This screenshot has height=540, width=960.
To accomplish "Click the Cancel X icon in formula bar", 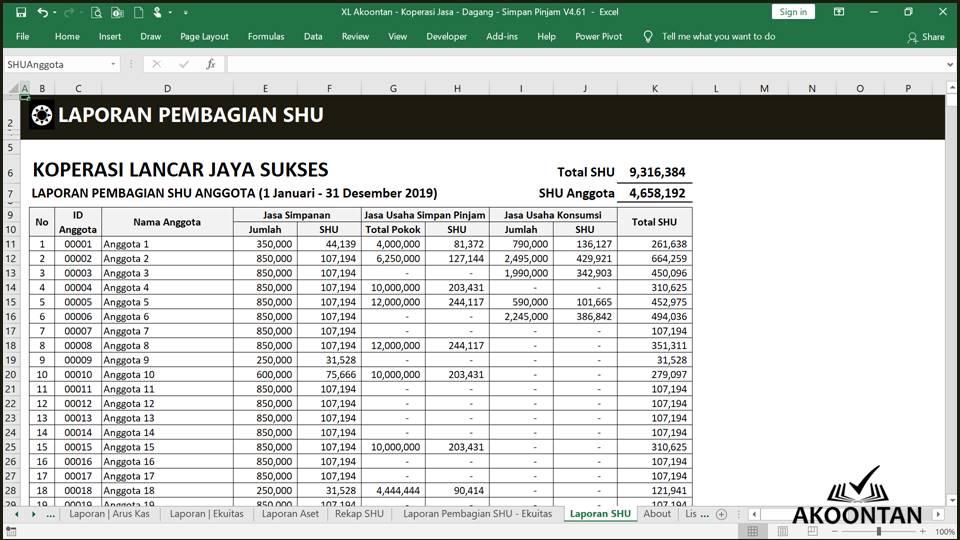I will pos(157,64).
